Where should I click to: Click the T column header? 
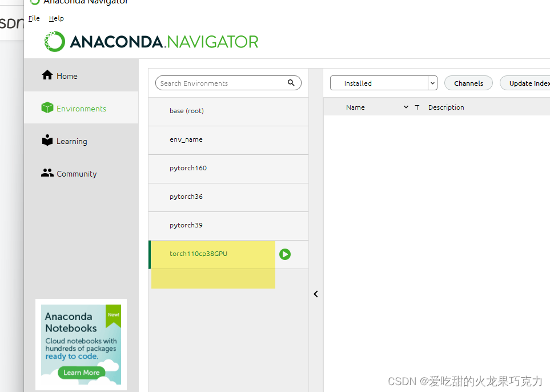coord(417,107)
